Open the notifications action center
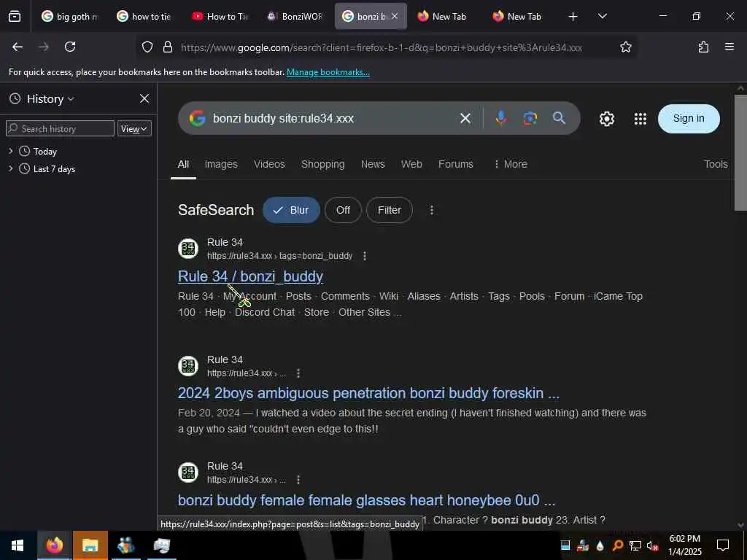Viewport: 747px width, 560px height. (x=723, y=545)
